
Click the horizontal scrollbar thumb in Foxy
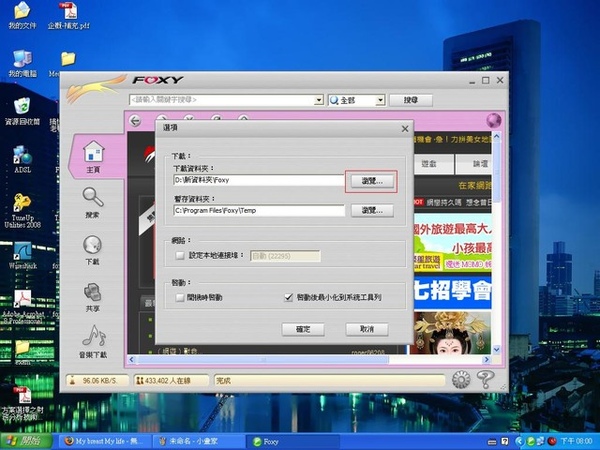pyautogui.click(x=262, y=360)
